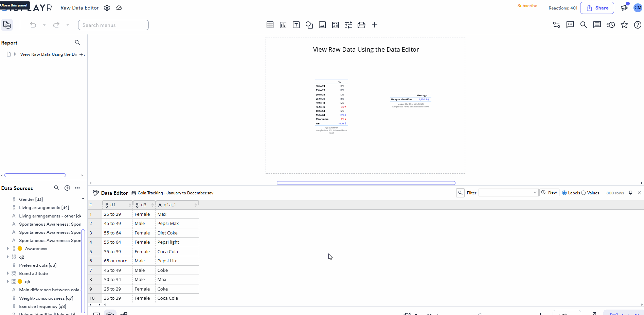Viewport: 644px width, 315px height.
Task: Open the Data Editor search magnifier
Action: point(460,193)
